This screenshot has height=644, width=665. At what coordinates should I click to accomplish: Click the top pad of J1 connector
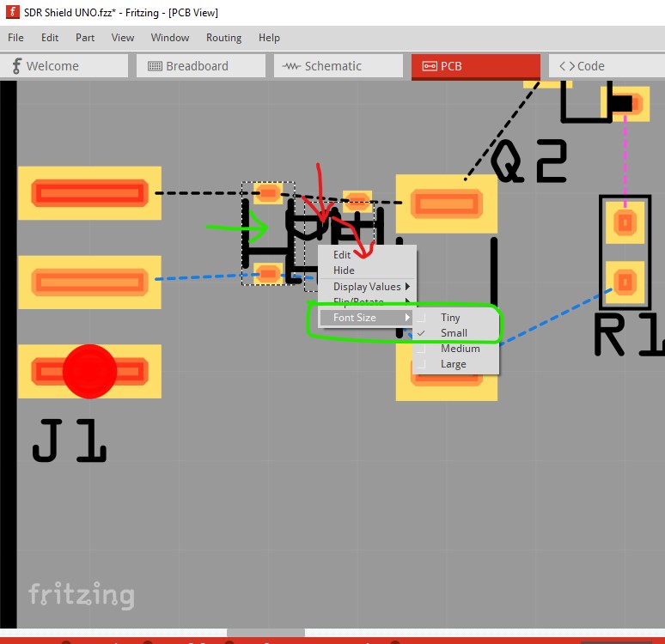[89, 193]
